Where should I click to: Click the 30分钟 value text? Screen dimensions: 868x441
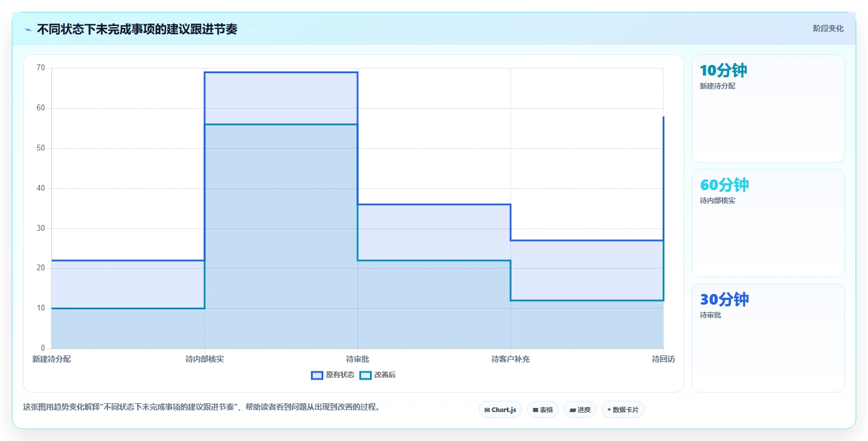coord(724,300)
